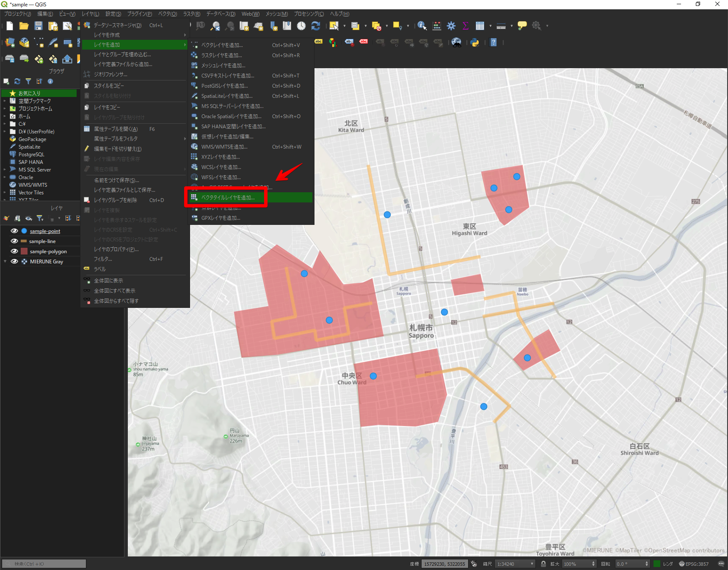The image size is (728, 570).
Task: Select the sample-line layer name
Action: coord(42,241)
